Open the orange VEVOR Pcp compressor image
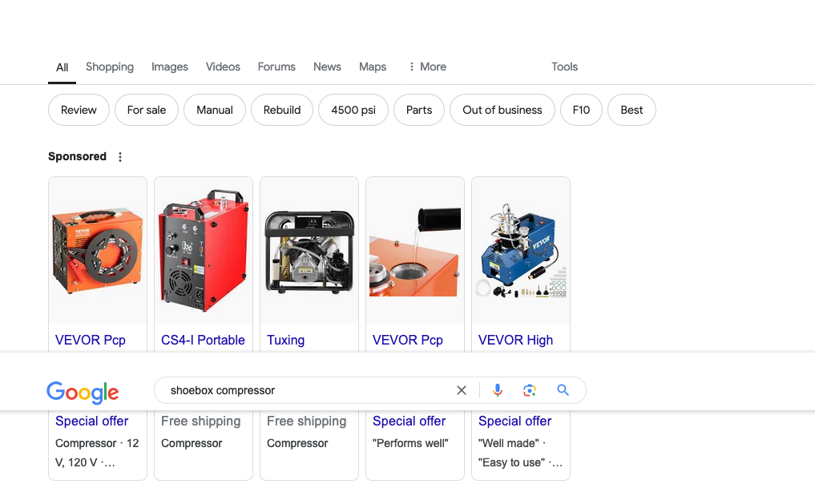 coord(98,251)
